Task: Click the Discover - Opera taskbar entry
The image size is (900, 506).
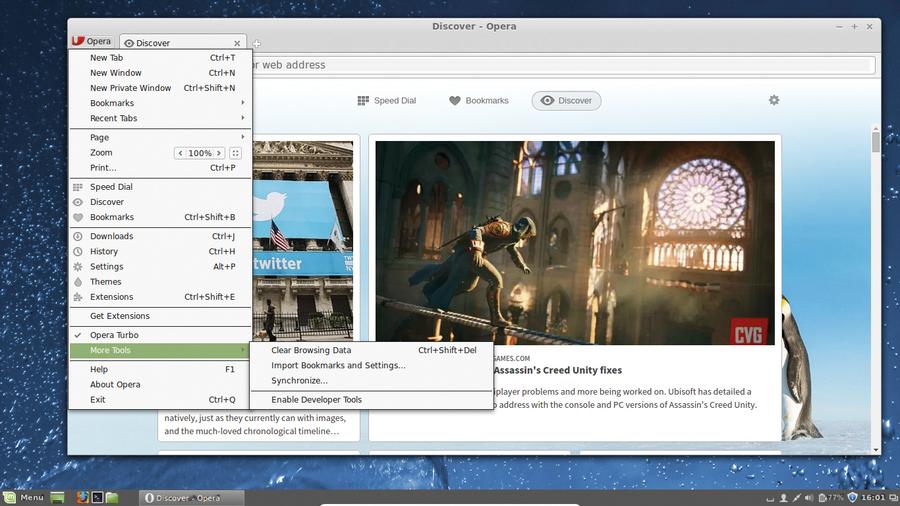Action: [x=192, y=498]
